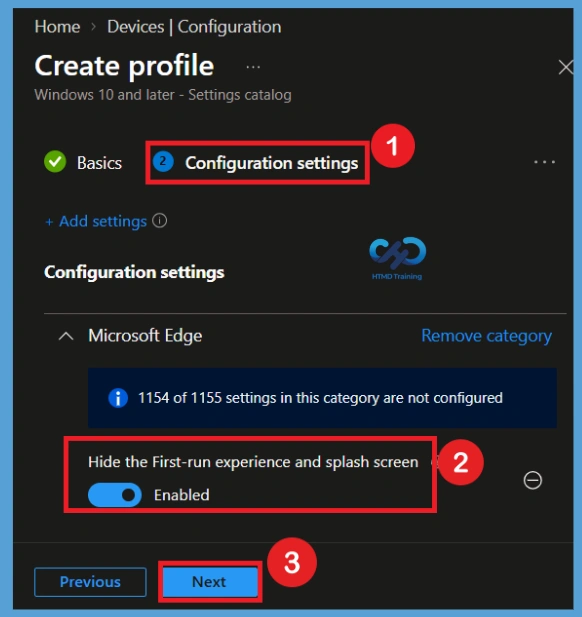
Task: Click 'Windows 10 and later - Settings catalog' subtitle
Action: (x=163, y=95)
